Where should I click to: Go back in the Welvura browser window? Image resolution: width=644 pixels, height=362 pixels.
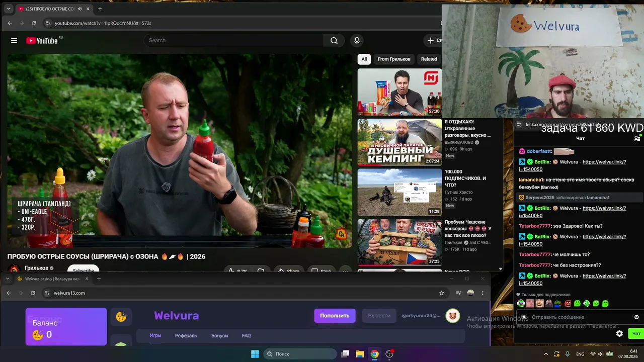pyautogui.click(x=9, y=293)
